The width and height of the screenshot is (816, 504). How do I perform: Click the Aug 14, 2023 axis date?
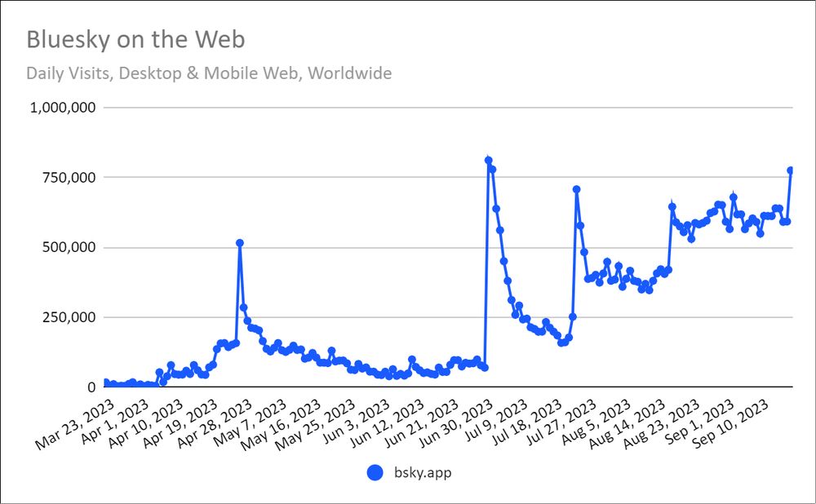point(627,424)
